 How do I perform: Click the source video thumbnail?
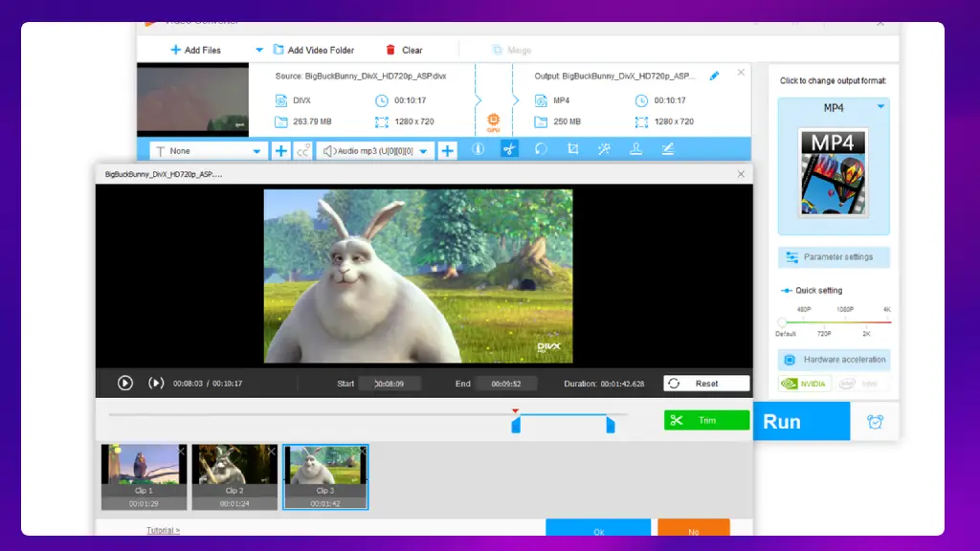193,99
